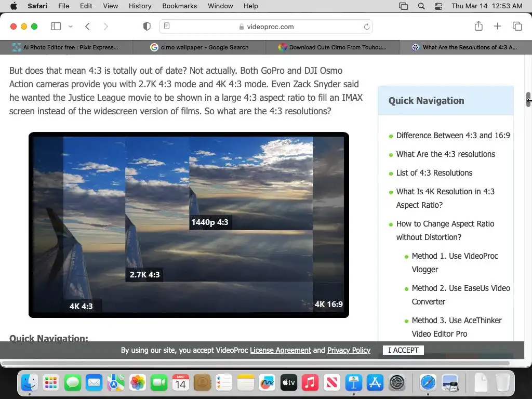Go to Method 1 VideoProc Vlogger
This screenshot has width=532, height=399.
pyautogui.click(x=455, y=262)
